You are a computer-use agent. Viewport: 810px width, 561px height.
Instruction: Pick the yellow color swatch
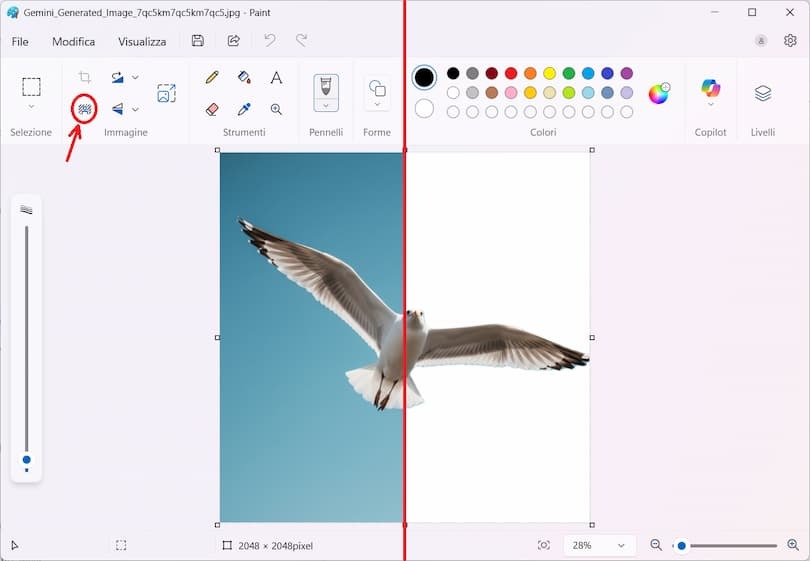click(550, 73)
